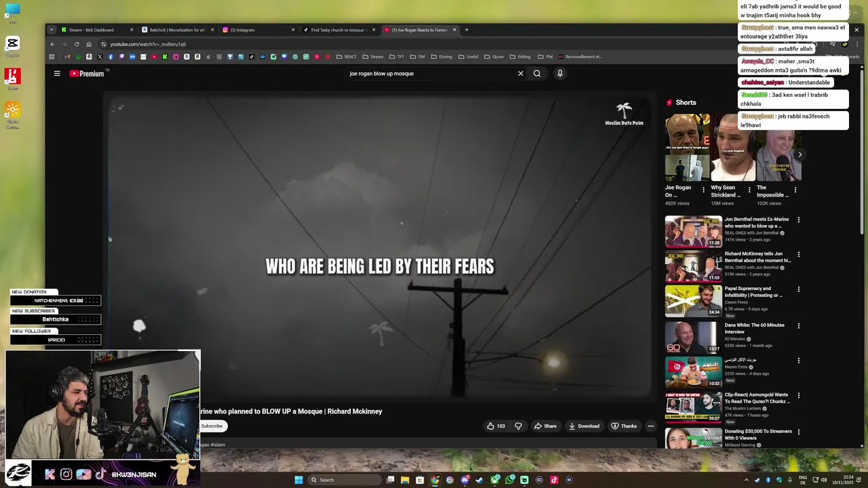Show hidden system tray icons
Screen dimensions: 868x488
pos(747,480)
